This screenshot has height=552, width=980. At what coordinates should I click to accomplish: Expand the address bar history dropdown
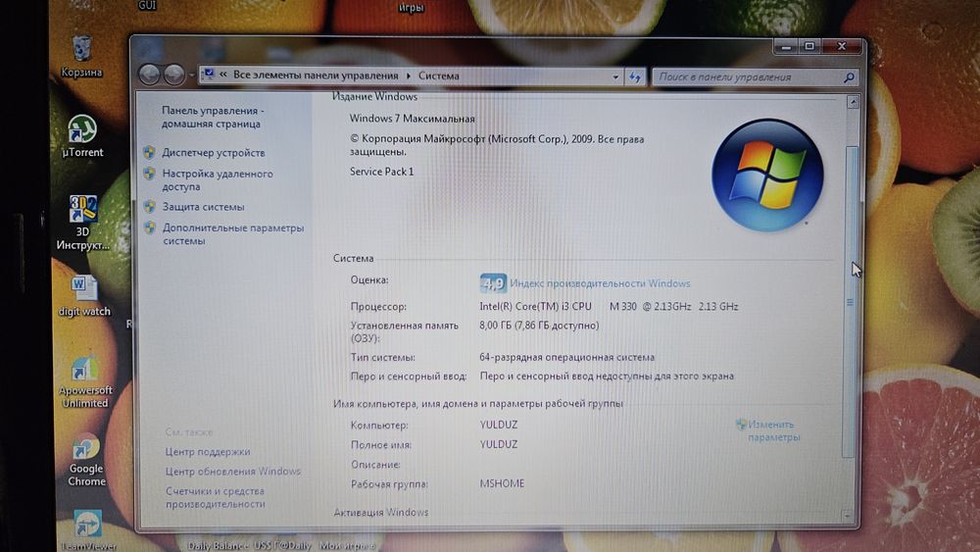tap(615, 76)
